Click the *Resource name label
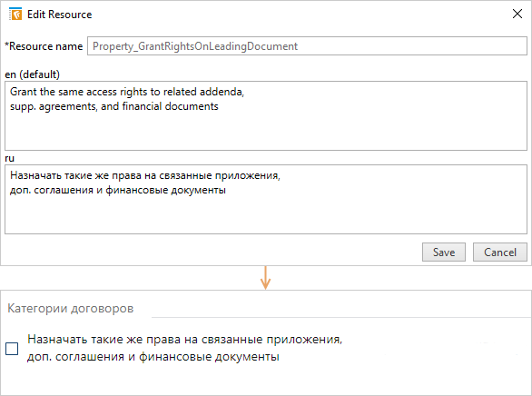This screenshot has width=532, height=396. [x=44, y=46]
